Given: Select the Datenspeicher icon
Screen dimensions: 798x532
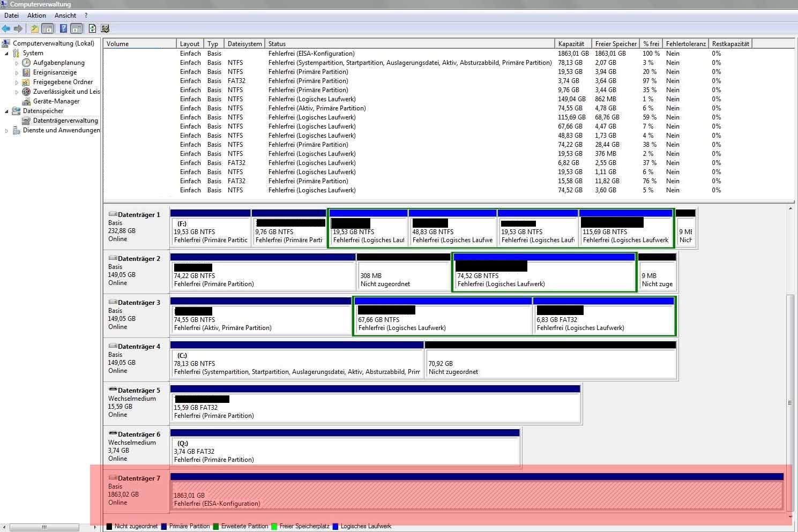Looking at the screenshot, I should click(x=16, y=111).
